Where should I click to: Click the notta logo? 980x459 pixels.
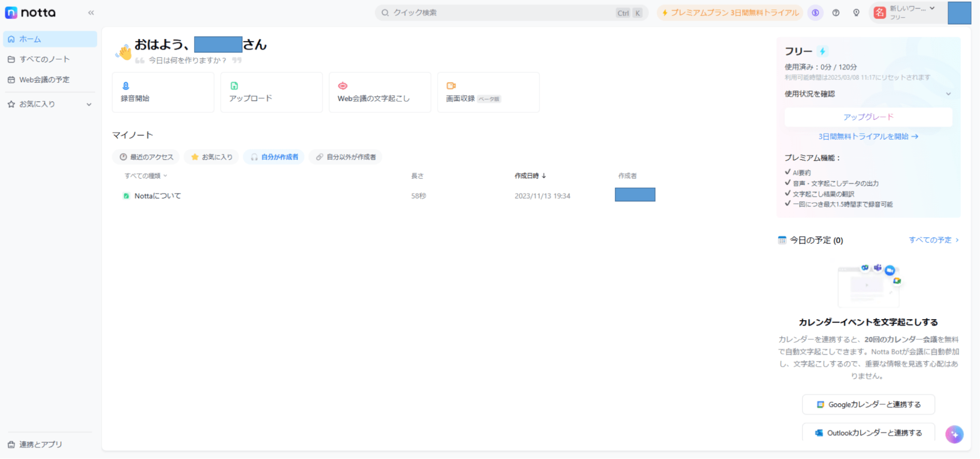tap(30, 13)
